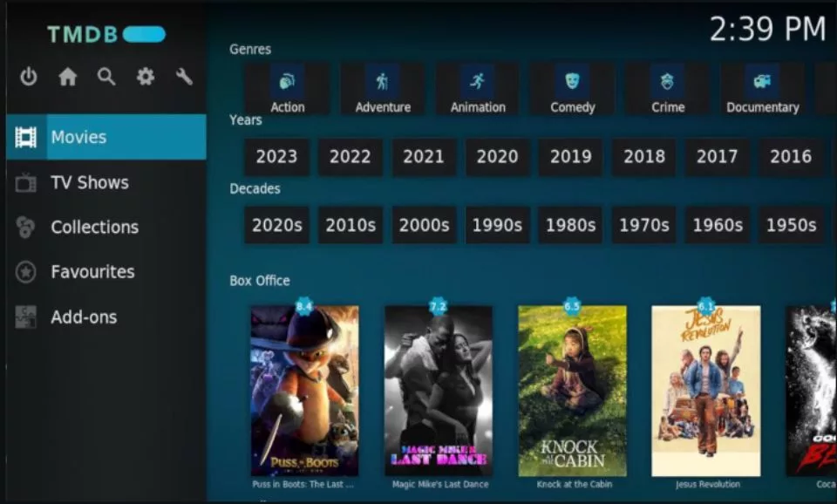Select the 1960s decade
The image size is (837, 504).
(x=718, y=225)
